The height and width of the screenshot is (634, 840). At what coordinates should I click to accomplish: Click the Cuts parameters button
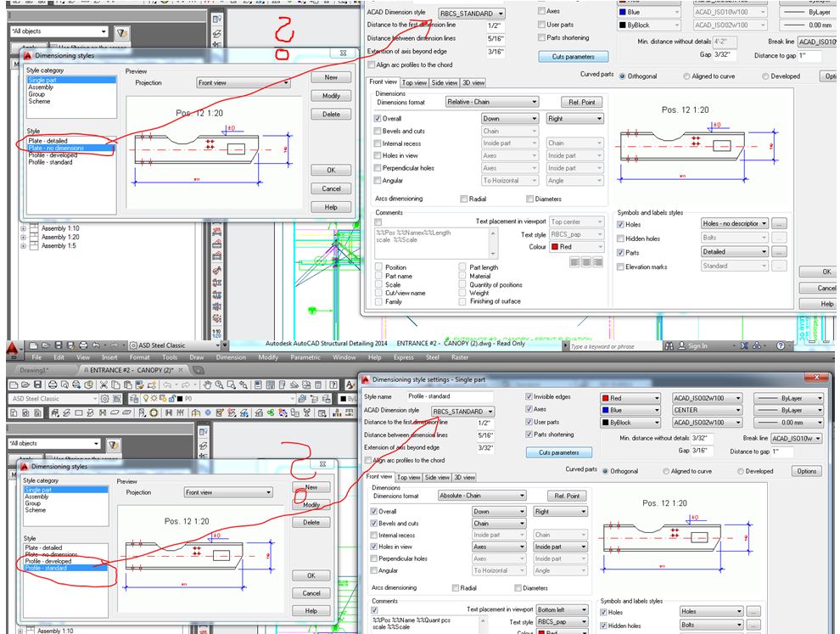559,452
